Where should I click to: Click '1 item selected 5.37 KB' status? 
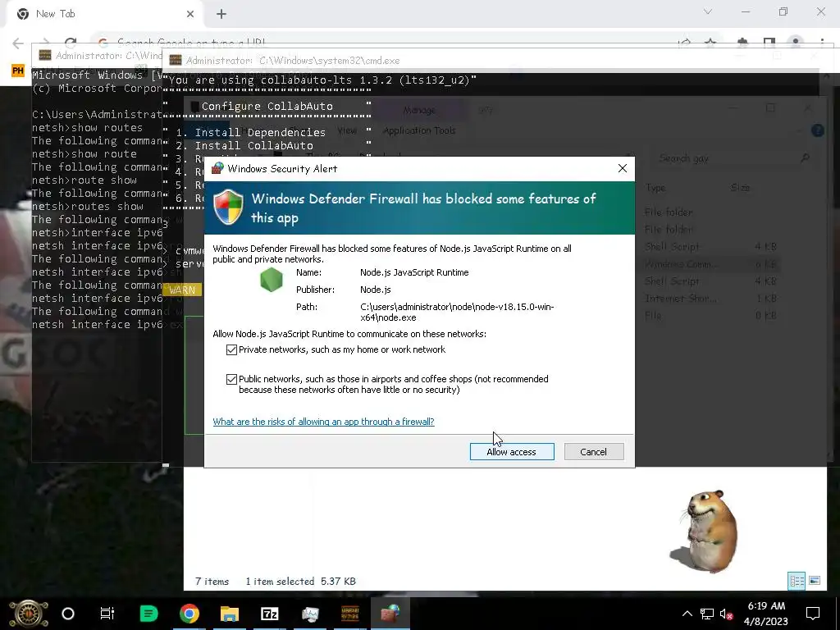[300, 582]
